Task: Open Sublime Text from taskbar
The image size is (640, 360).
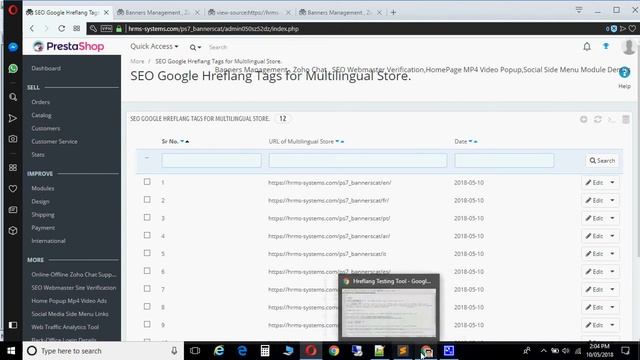Action: 402,351
